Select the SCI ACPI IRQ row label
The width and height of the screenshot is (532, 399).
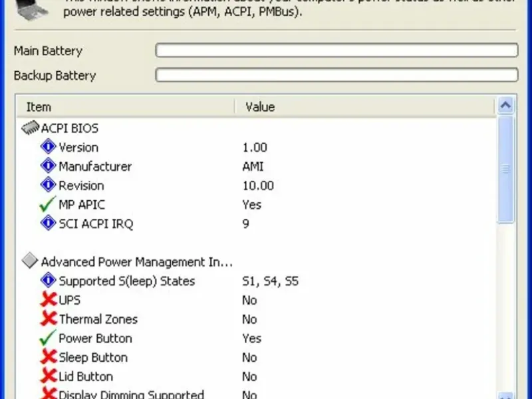96,224
